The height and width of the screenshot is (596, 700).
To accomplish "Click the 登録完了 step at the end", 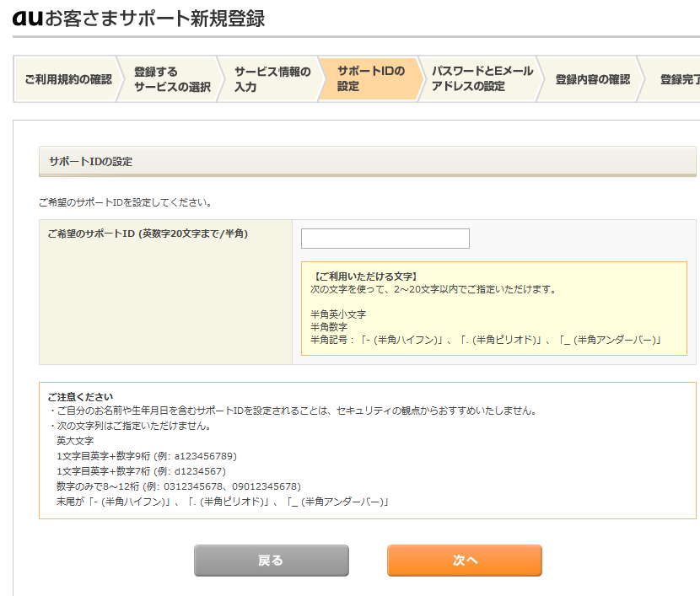I will [679, 79].
